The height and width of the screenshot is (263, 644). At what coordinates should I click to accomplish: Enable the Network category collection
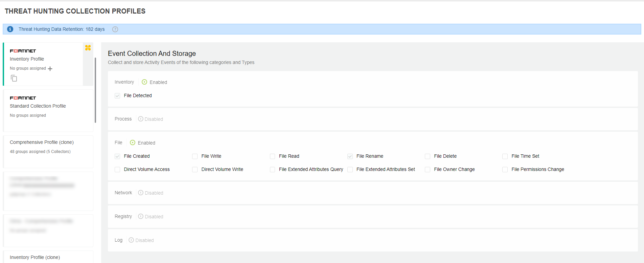tap(141, 193)
